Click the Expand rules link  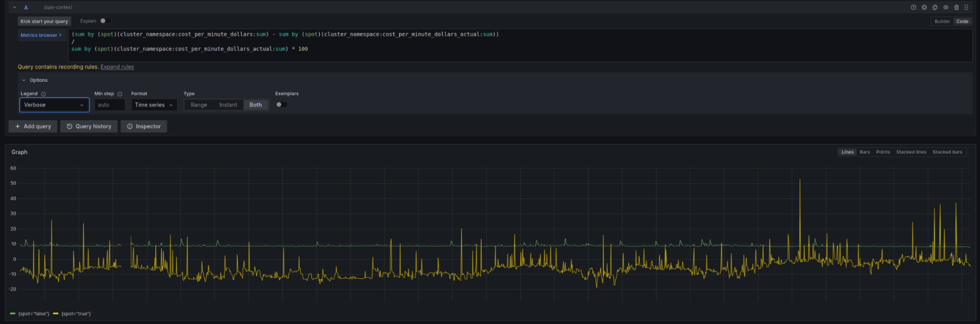click(117, 67)
